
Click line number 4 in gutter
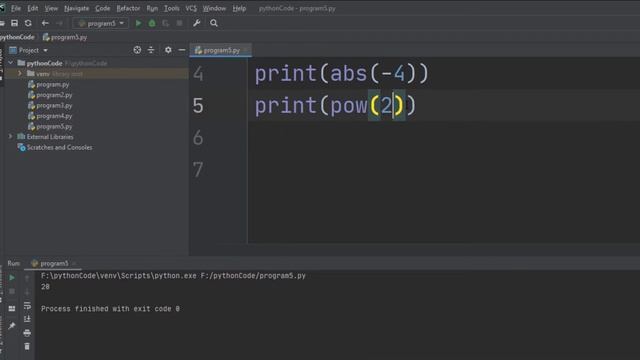coord(198,74)
